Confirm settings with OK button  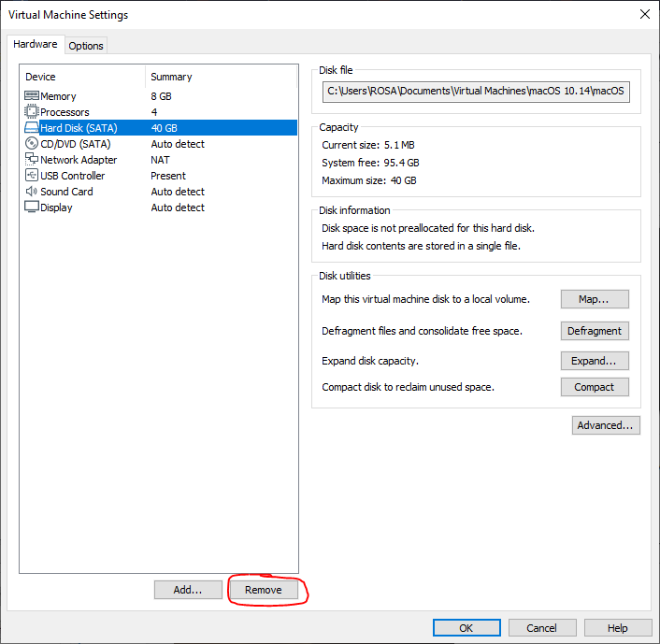point(466,628)
